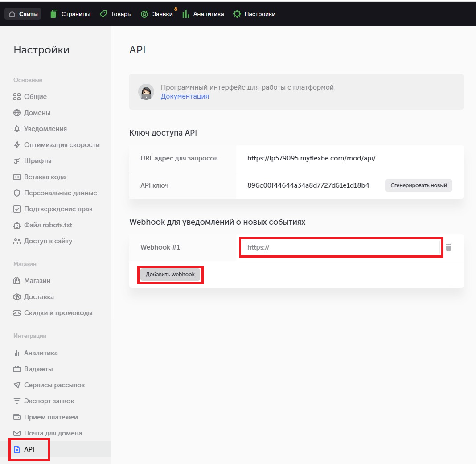Screen dimensions: 476x464
Task: Open the Документация link
Action: pos(185,96)
